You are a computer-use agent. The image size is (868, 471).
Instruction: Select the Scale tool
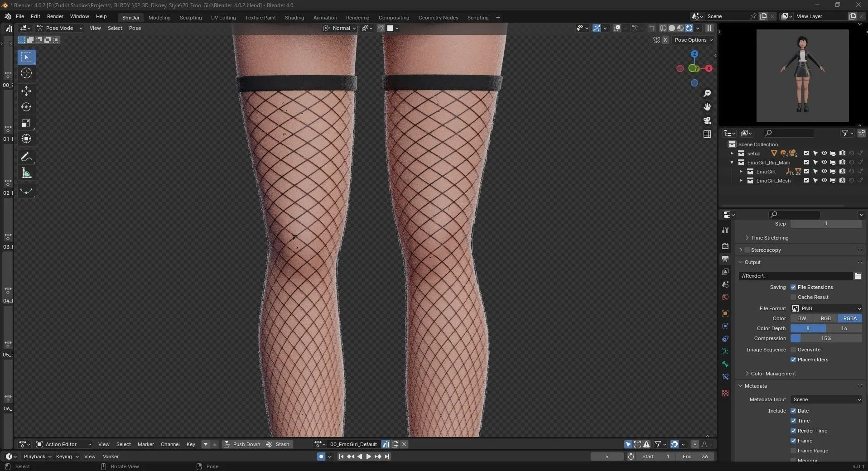coord(26,123)
